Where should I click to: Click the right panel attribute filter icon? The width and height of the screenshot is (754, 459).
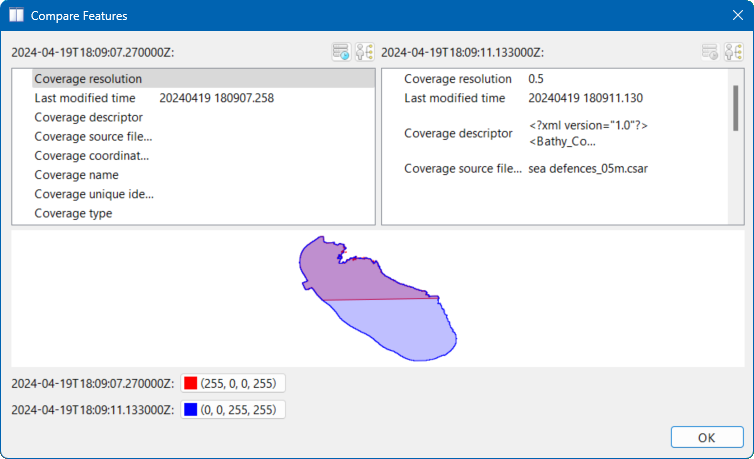click(x=710, y=52)
